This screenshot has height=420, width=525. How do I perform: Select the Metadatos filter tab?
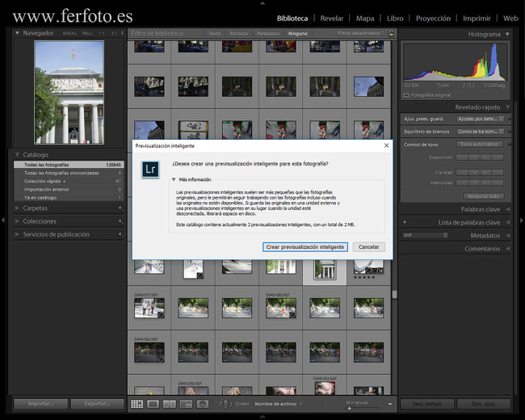(x=268, y=34)
